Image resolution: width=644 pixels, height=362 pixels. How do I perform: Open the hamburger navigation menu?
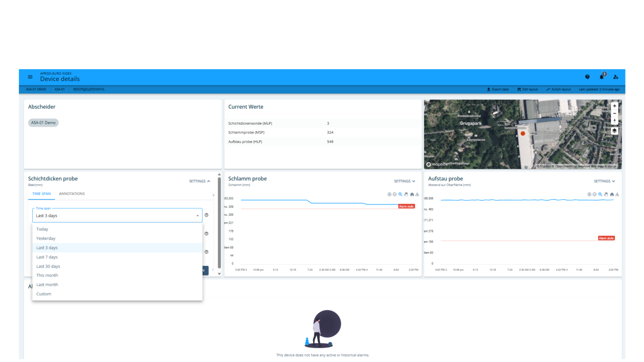(x=30, y=77)
